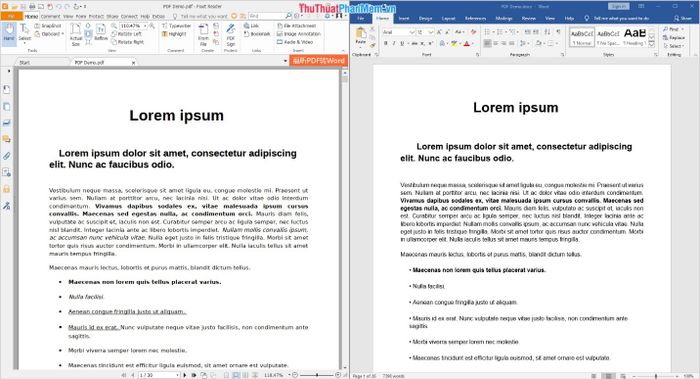Apply the red font color in Word
Image resolution: width=700 pixels, height=379 pixels.
[x=467, y=43]
